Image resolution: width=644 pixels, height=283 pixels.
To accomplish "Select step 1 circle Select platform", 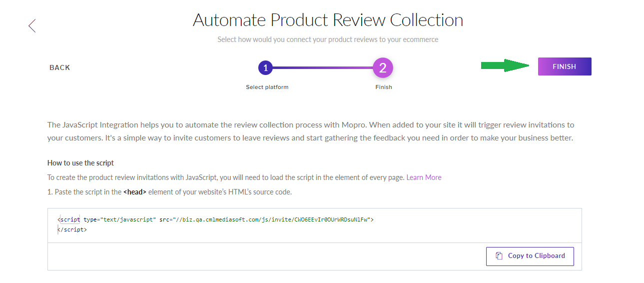I will click(x=266, y=67).
